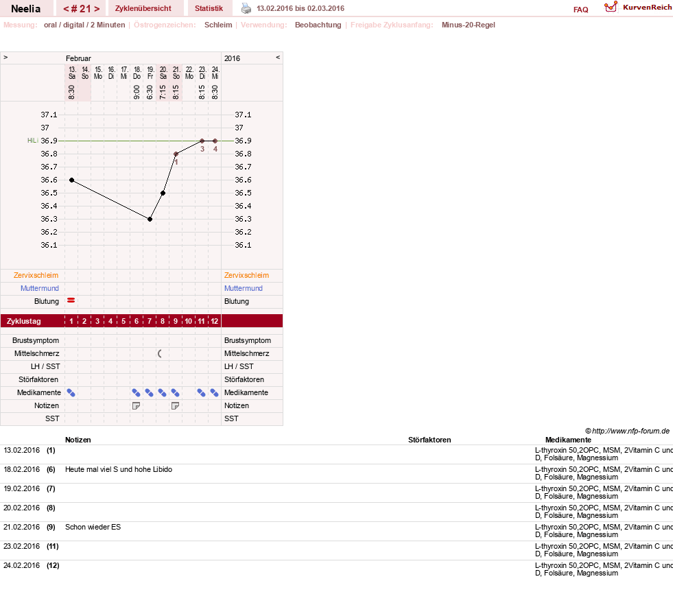
Task: Click the Mittelschmerz crescent on cycle day 8
Action: click(160, 354)
